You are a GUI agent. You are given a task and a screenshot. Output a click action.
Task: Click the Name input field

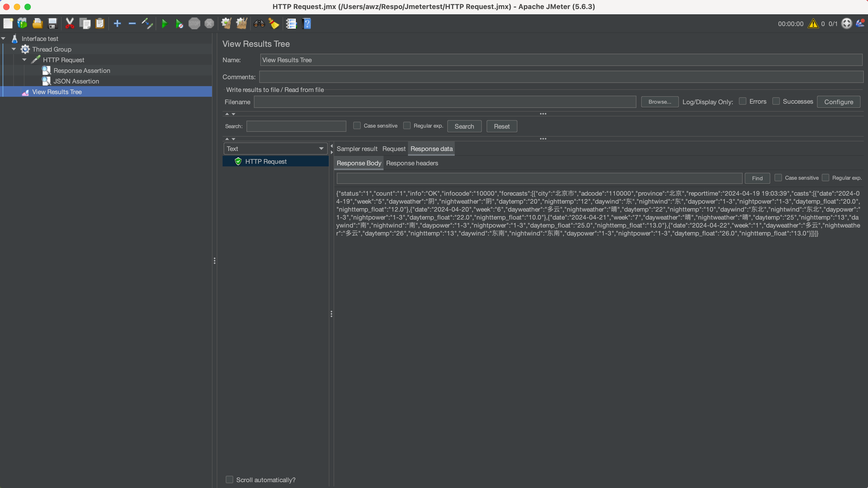point(561,60)
